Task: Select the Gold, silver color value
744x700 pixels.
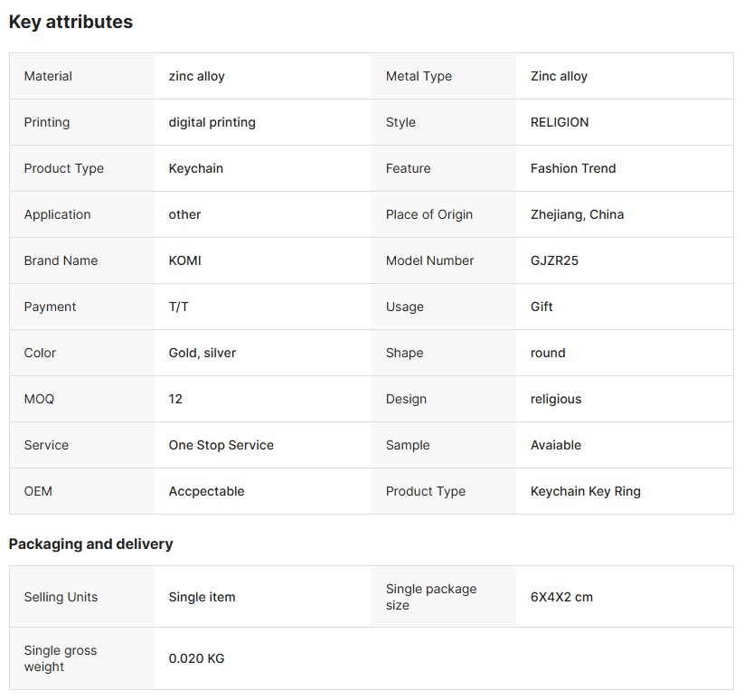Action: 202,353
